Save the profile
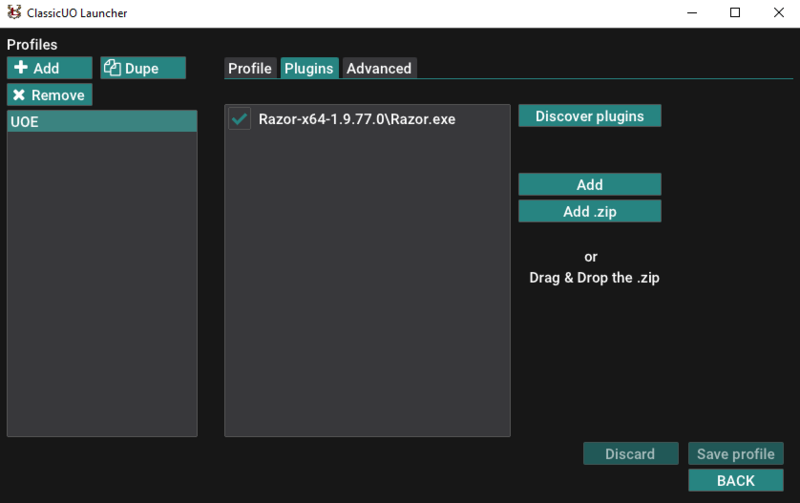Viewport: 800px width, 503px height. pyautogui.click(x=736, y=454)
